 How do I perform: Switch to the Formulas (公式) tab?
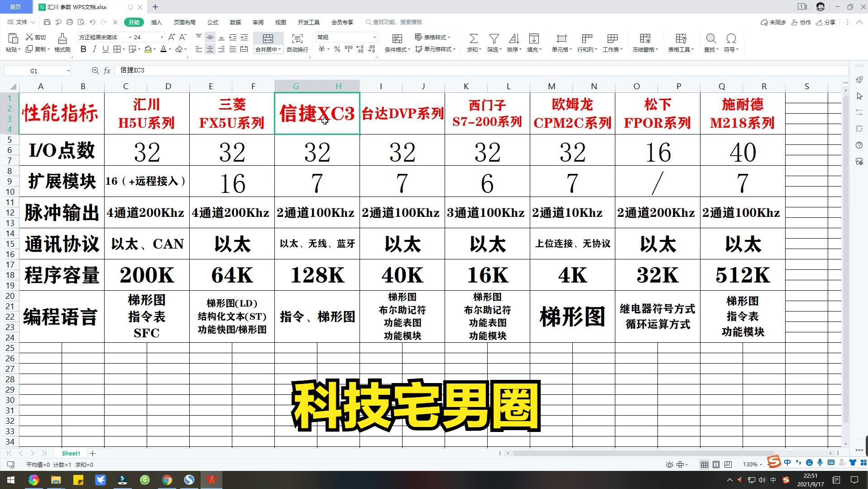[x=212, y=22]
